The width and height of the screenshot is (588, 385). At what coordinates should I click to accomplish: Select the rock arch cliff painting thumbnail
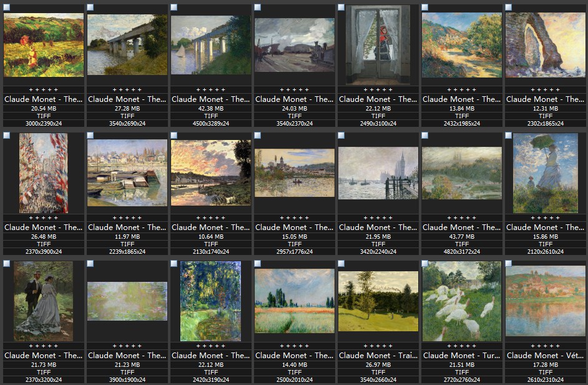[546, 45]
